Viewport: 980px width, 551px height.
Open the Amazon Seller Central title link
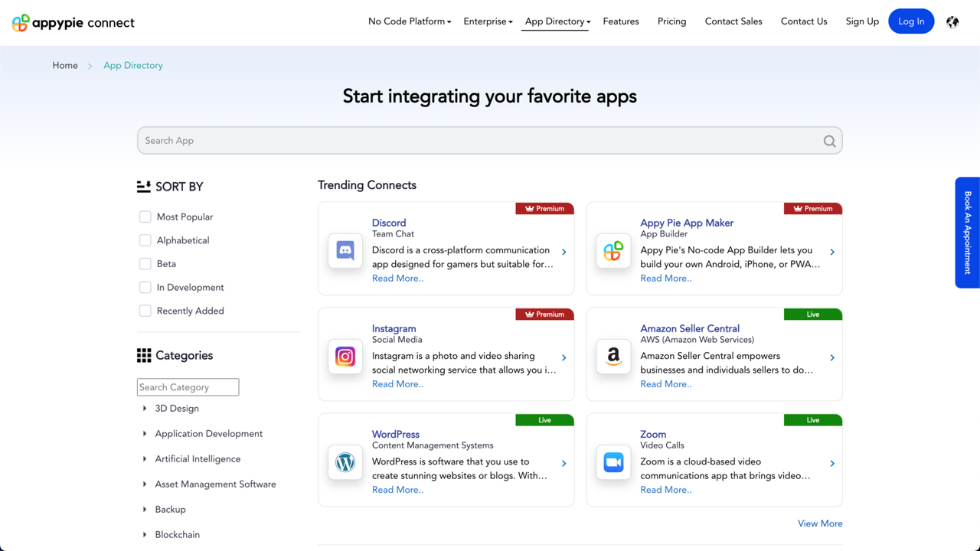coord(690,328)
